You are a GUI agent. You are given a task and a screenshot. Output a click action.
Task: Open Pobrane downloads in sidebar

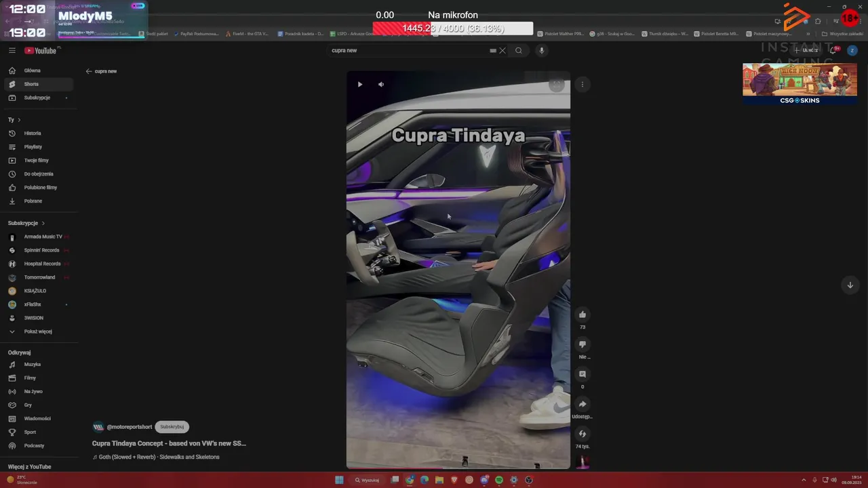tap(39, 201)
